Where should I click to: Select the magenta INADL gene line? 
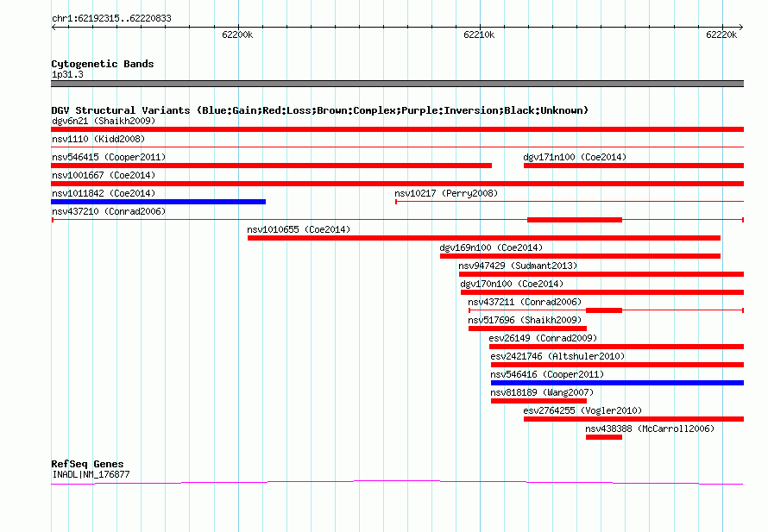[397, 483]
